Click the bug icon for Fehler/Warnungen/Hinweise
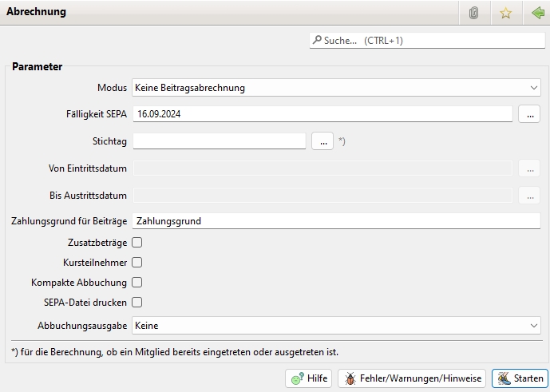This screenshot has height=392, width=550. point(350,378)
